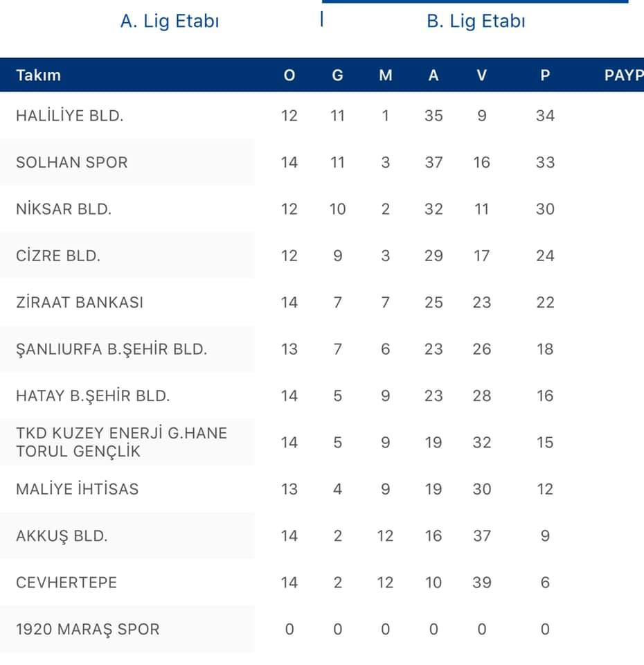
Task: Click ZİRAAT BANKASI team name
Action: pyautogui.click(x=80, y=302)
